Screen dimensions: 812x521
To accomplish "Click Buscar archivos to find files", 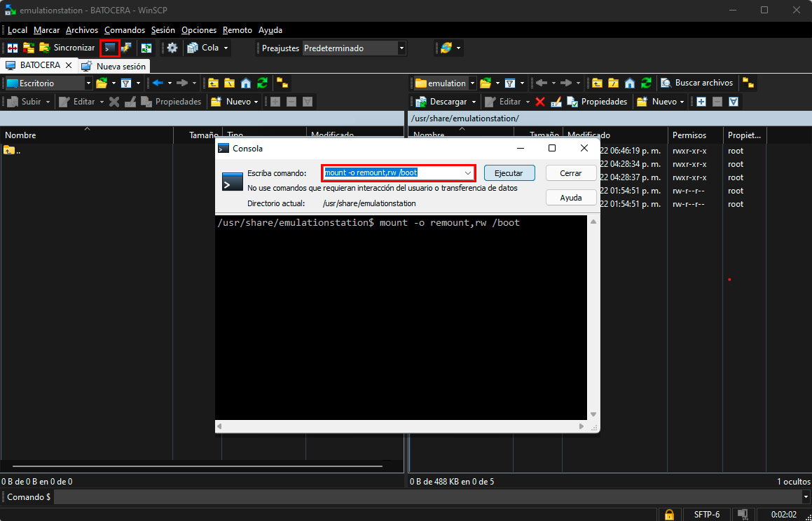I will click(697, 83).
